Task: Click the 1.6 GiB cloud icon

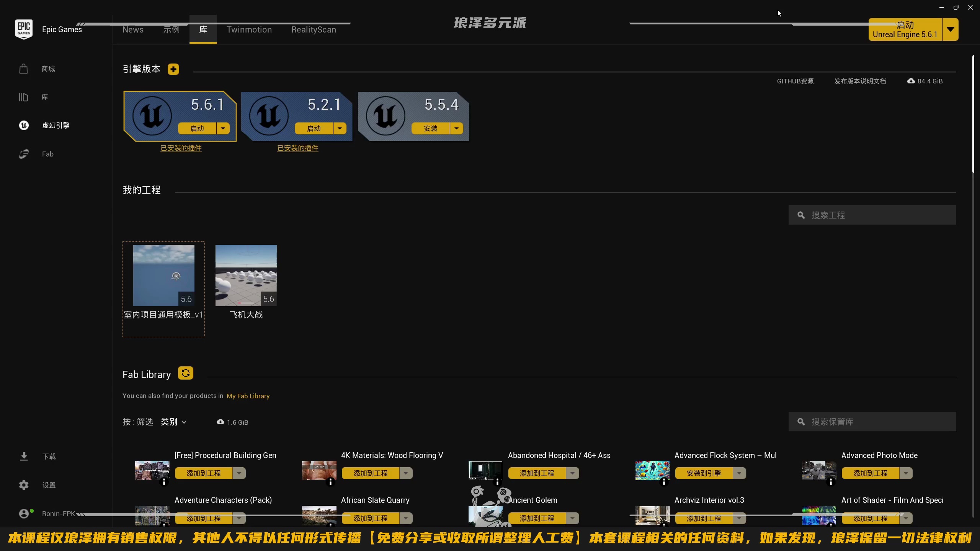Action: pyautogui.click(x=220, y=422)
